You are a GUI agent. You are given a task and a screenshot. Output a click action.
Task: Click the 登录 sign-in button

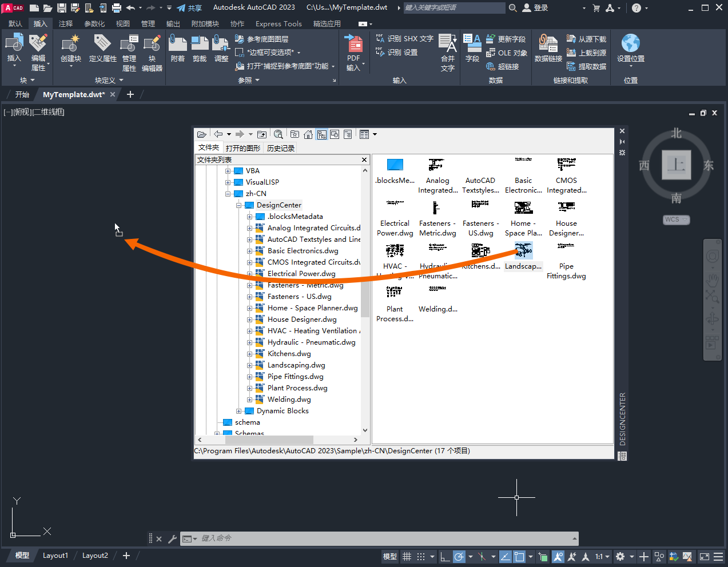535,8
